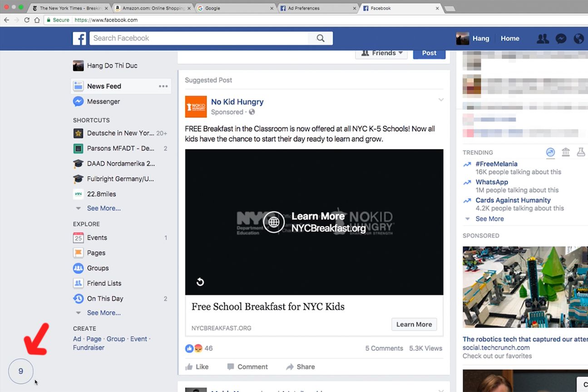Open the Friend Requests icon
This screenshot has height=392, width=588.
[543, 39]
